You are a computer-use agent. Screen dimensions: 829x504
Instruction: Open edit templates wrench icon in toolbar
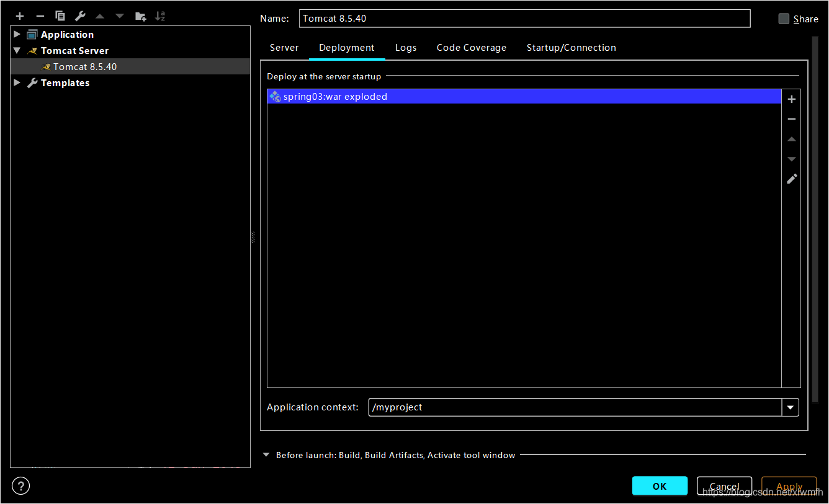[80, 16]
